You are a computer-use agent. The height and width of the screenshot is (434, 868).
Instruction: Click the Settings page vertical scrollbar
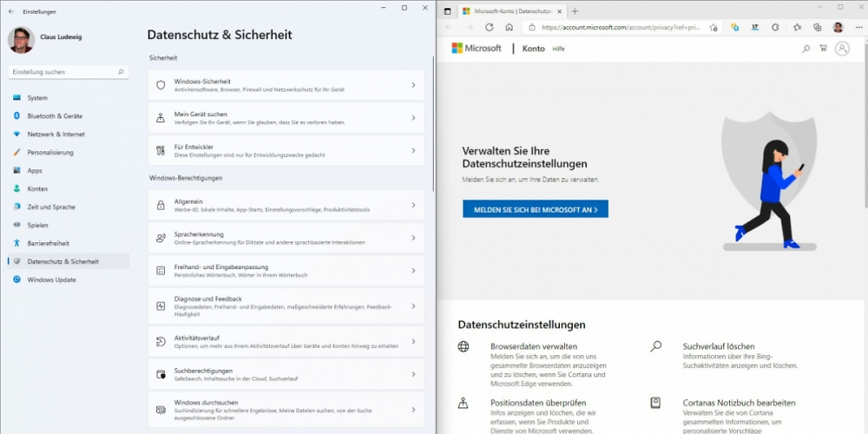click(x=433, y=123)
